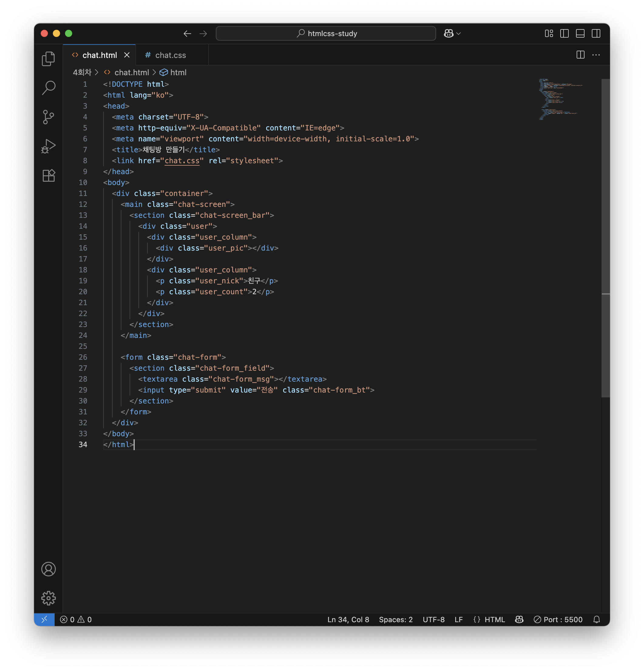Toggle the secondary side bar
Image resolution: width=644 pixels, height=671 pixels.
click(596, 34)
